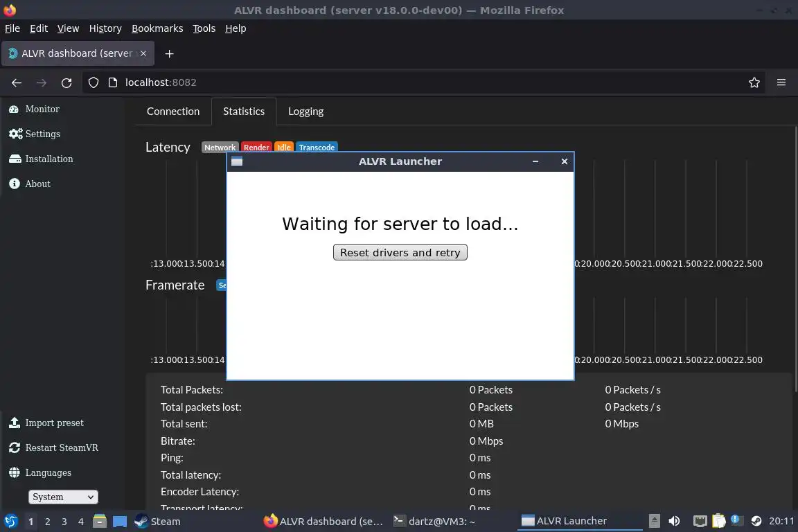Switch to the Statistics tab
Viewport: 798px width, 532px height.
coord(244,112)
